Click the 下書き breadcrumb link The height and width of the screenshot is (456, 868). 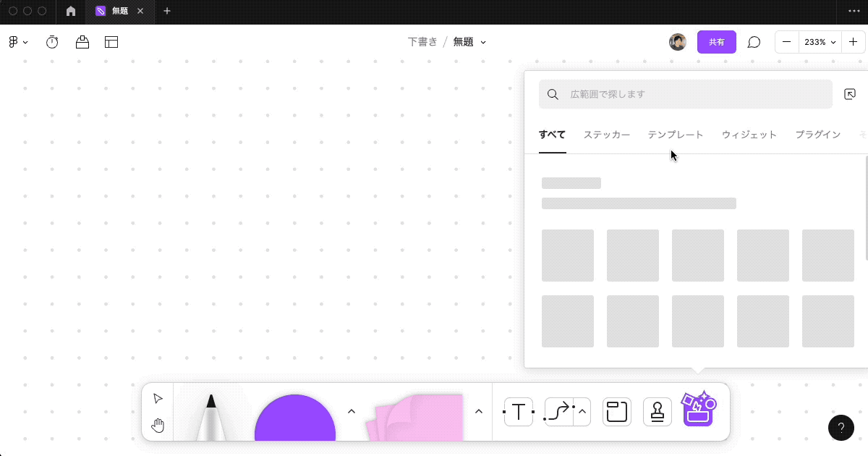click(x=422, y=42)
